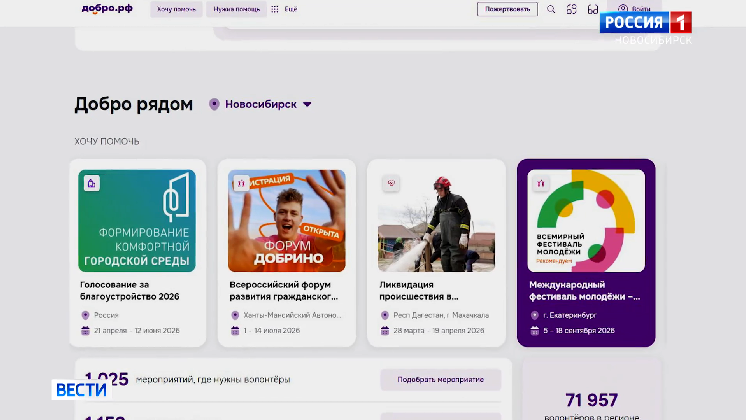Click date text 28 марта - 19 апреля 2026
This screenshot has height=420, width=746.
pos(439,331)
